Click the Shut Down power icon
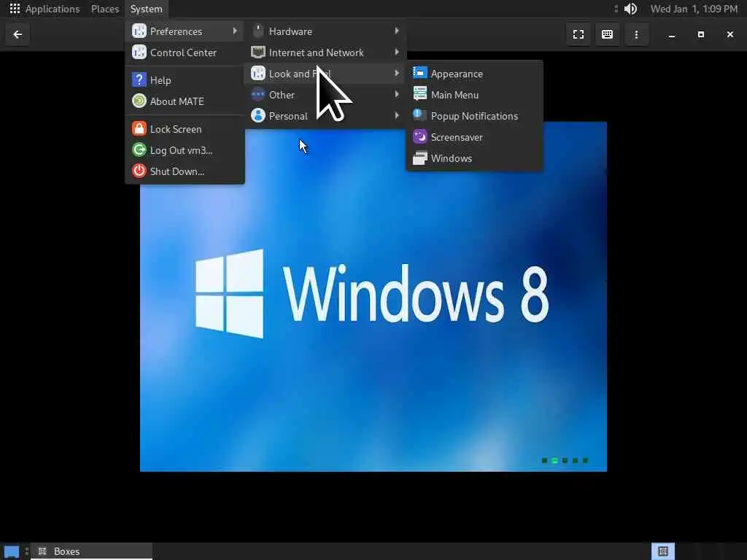747x560 pixels. tap(139, 171)
